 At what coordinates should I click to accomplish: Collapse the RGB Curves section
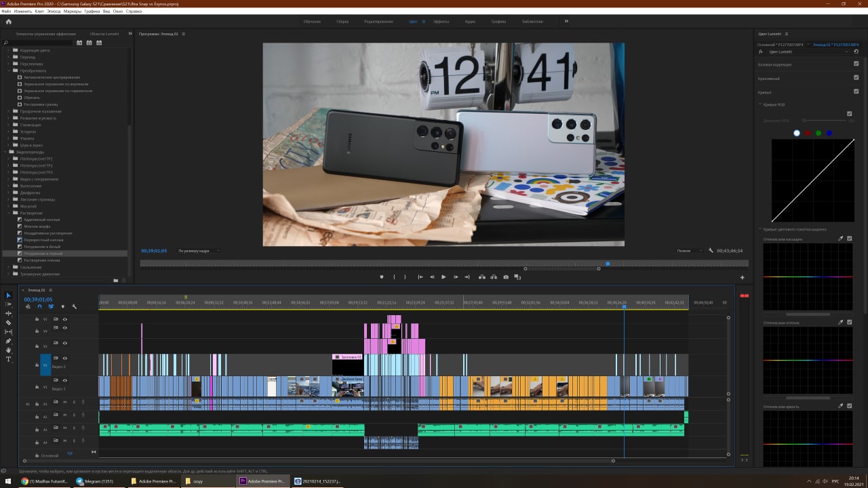760,104
